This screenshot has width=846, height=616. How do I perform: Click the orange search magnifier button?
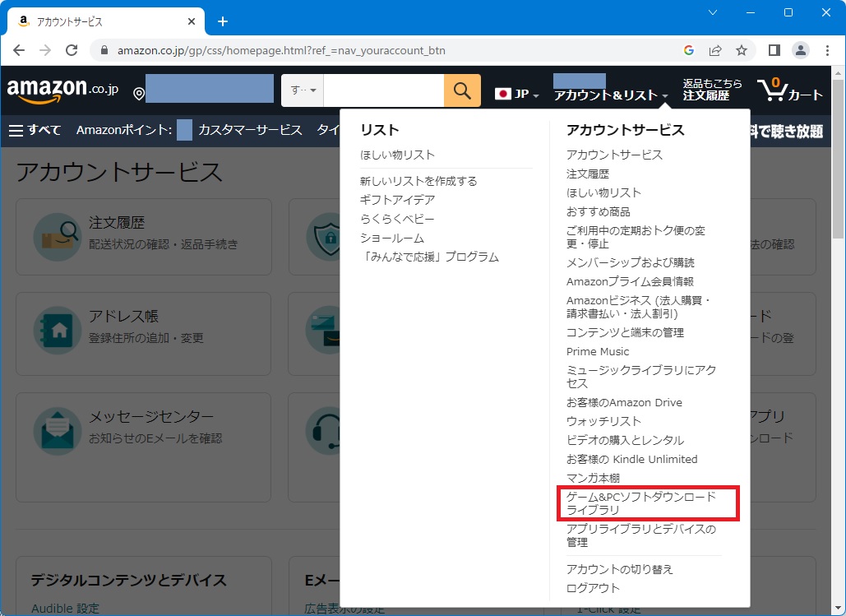(x=462, y=90)
